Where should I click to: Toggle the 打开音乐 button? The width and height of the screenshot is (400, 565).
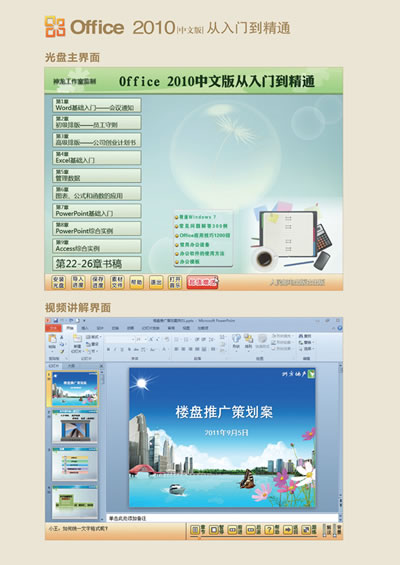(x=175, y=282)
